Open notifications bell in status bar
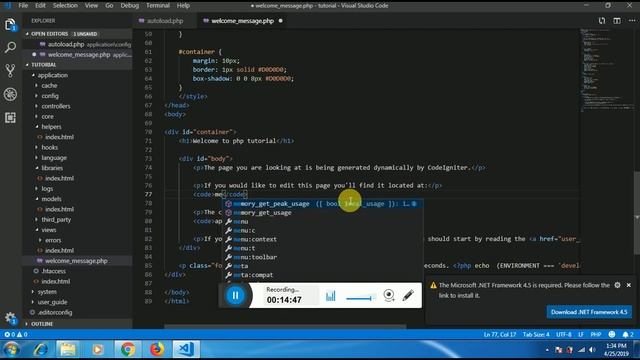The width and height of the screenshot is (640, 360). (x=628, y=334)
